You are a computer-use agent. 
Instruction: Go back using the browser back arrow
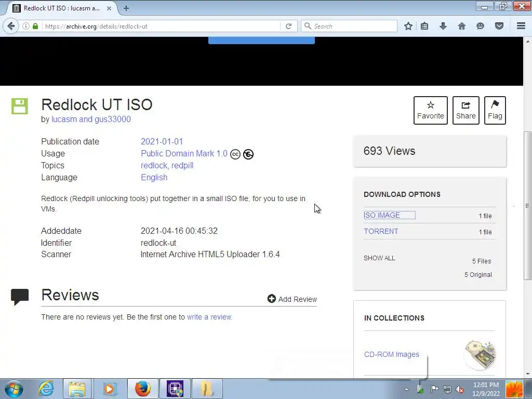coord(11,26)
